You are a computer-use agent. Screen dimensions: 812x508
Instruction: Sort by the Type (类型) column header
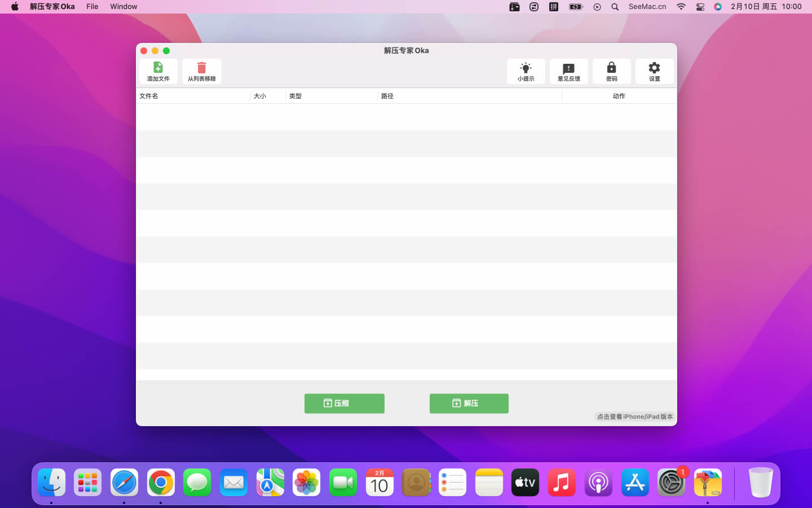[x=295, y=96]
